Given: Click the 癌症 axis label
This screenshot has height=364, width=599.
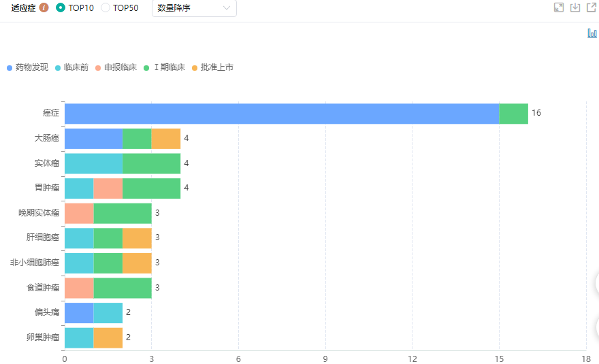Looking at the screenshot, I should [51, 114].
